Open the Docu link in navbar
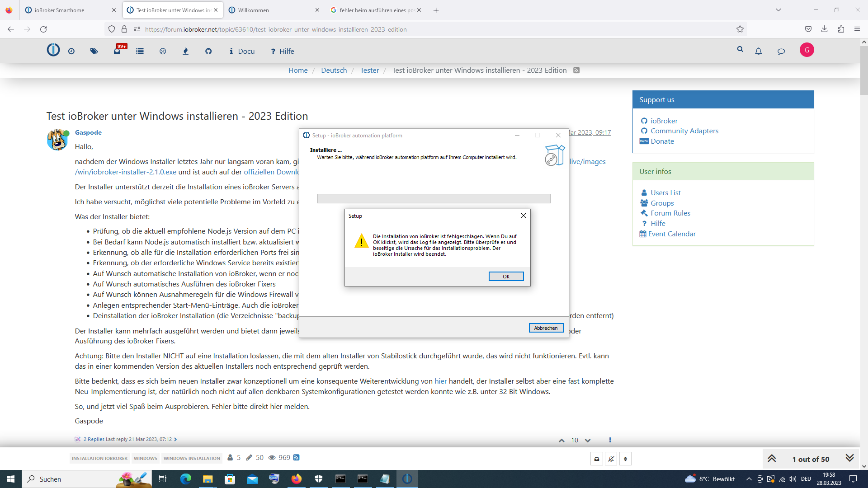This screenshot has height=488, width=868. click(242, 52)
